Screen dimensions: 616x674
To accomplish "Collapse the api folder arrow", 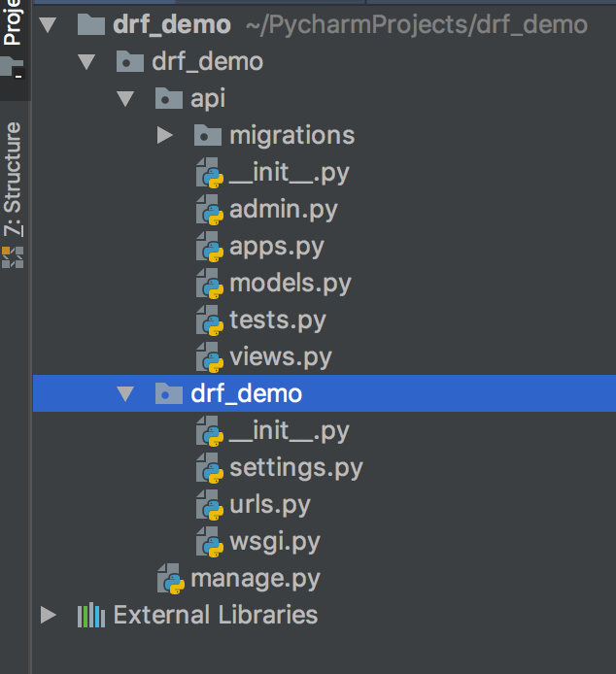I will 125,99.
